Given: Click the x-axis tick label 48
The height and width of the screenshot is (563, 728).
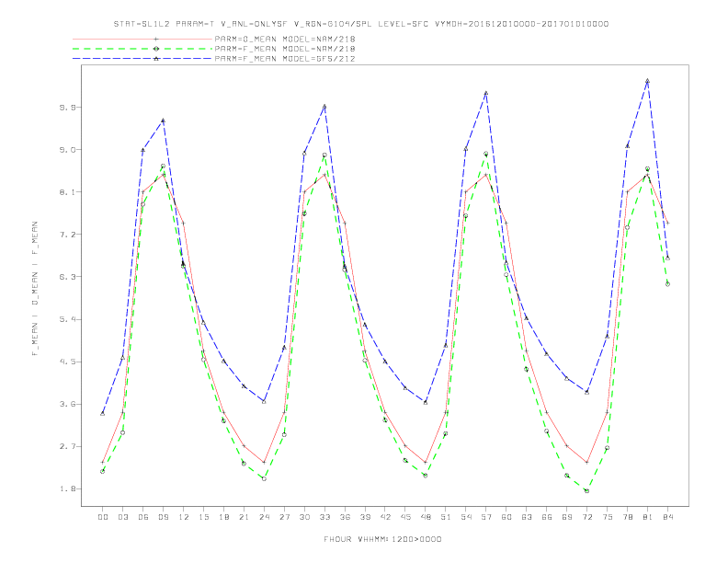Looking at the screenshot, I should coord(426,517).
